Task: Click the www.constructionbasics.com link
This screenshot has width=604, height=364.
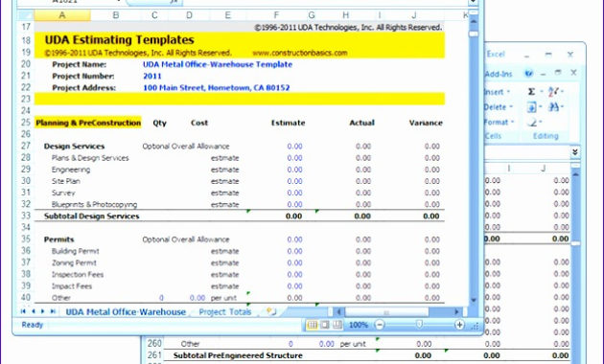Action: tap(300, 53)
